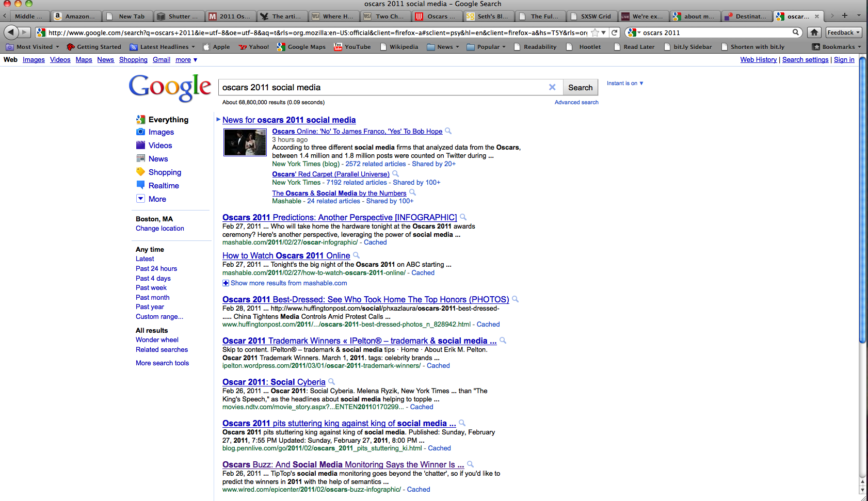This screenshot has height=501, width=868.
Task: Click the News icon in left sidebar
Action: pos(140,158)
